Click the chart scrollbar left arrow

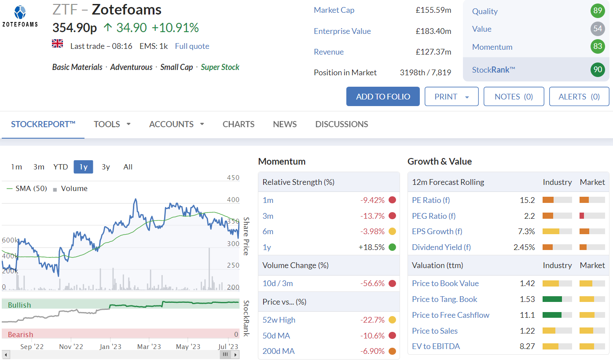(x=5, y=354)
